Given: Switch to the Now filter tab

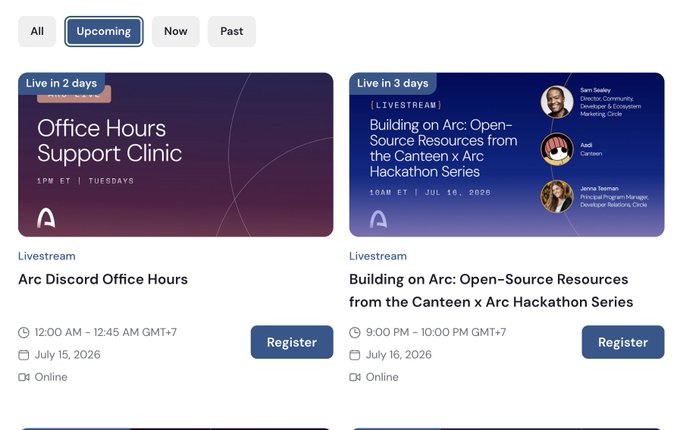Looking at the screenshot, I should coord(176,31).
